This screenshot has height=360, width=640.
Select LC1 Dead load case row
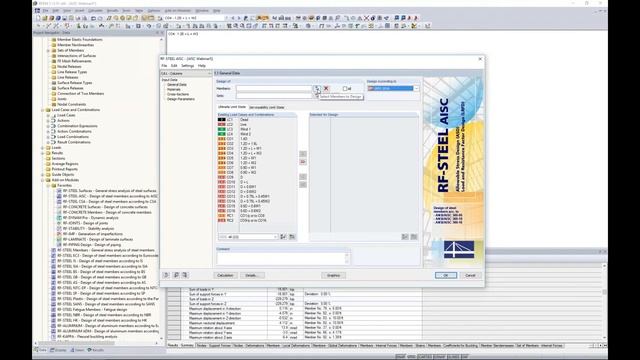256,120
